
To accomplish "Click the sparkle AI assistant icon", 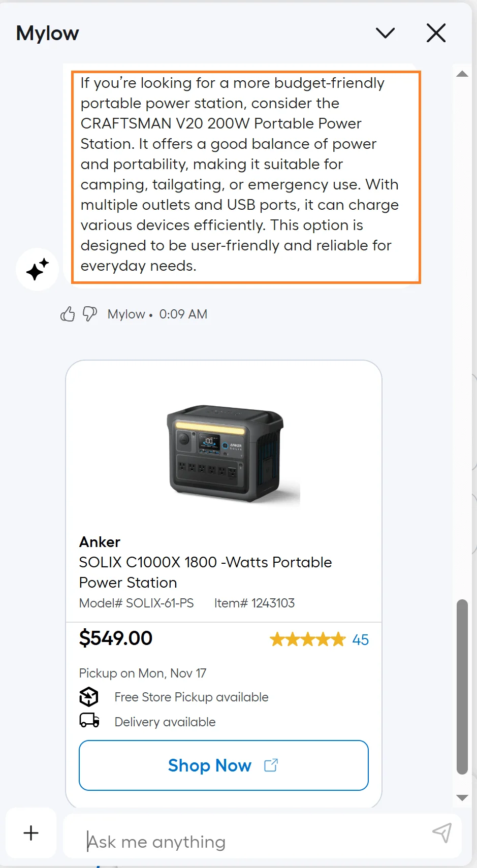I will (x=37, y=269).
